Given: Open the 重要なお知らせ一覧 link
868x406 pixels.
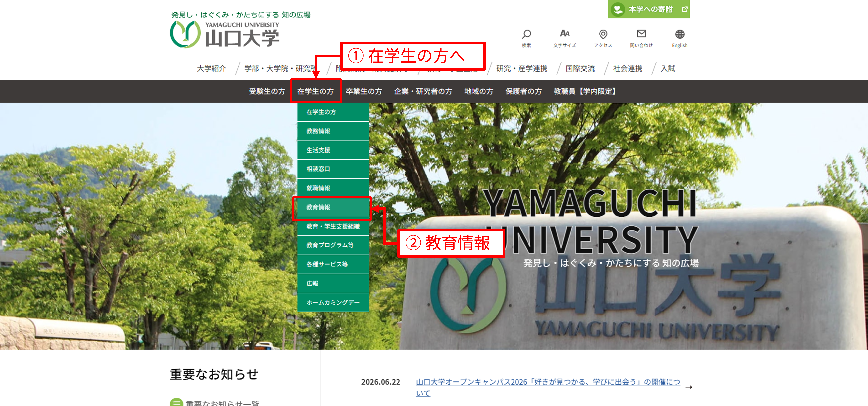Looking at the screenshot, I should (222, 403).
